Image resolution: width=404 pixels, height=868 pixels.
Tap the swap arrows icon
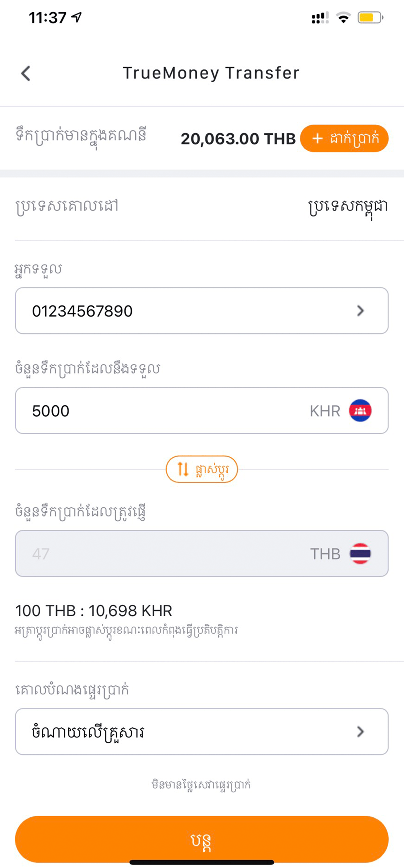tap(183, 469)
